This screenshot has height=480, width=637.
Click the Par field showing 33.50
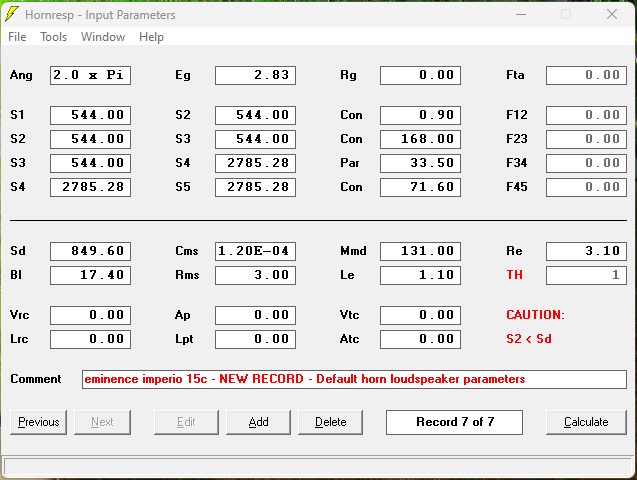click(420, 163)
